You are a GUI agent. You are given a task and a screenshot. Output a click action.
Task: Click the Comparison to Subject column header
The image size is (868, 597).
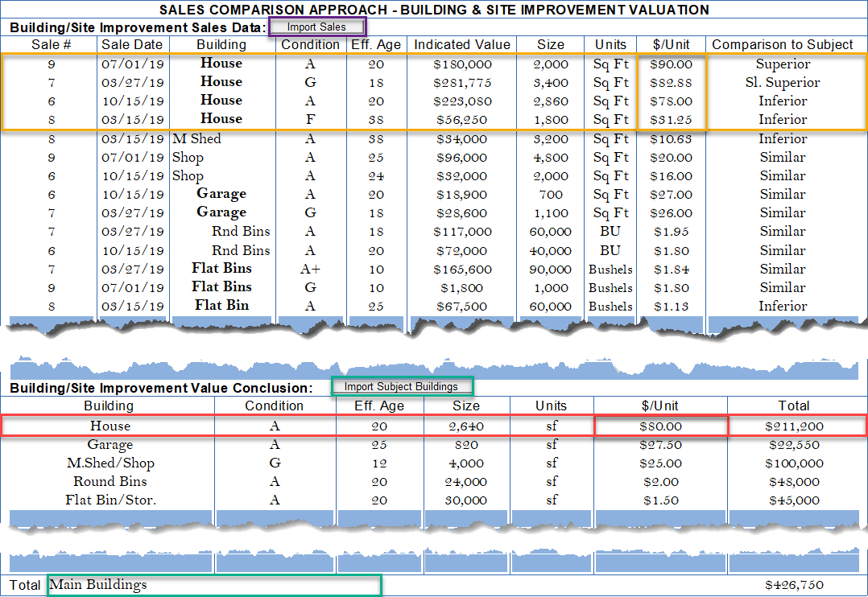pos(782,45)
